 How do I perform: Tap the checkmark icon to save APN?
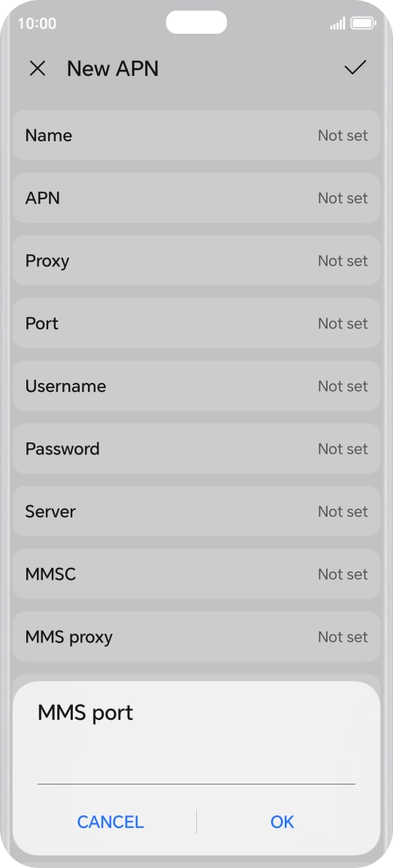point(355,68)
